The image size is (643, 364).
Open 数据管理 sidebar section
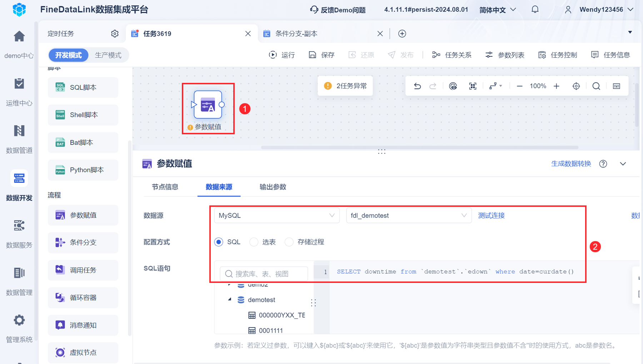coord(19,281)
